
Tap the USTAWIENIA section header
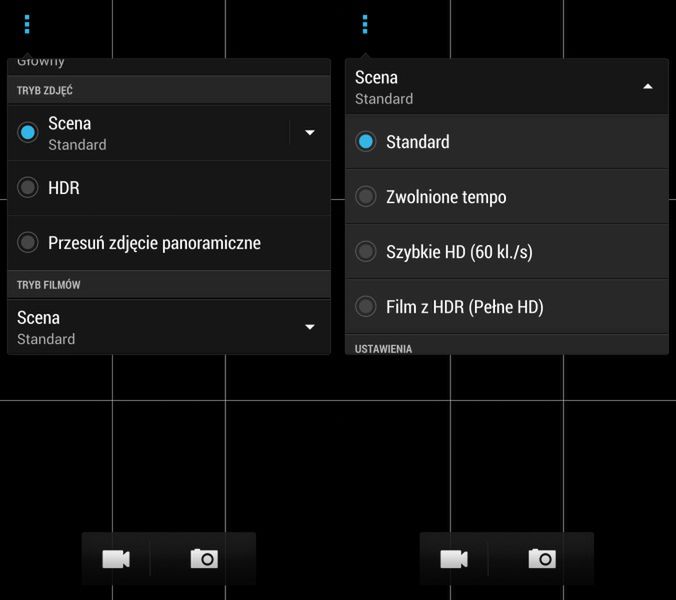tap(384, 349)
